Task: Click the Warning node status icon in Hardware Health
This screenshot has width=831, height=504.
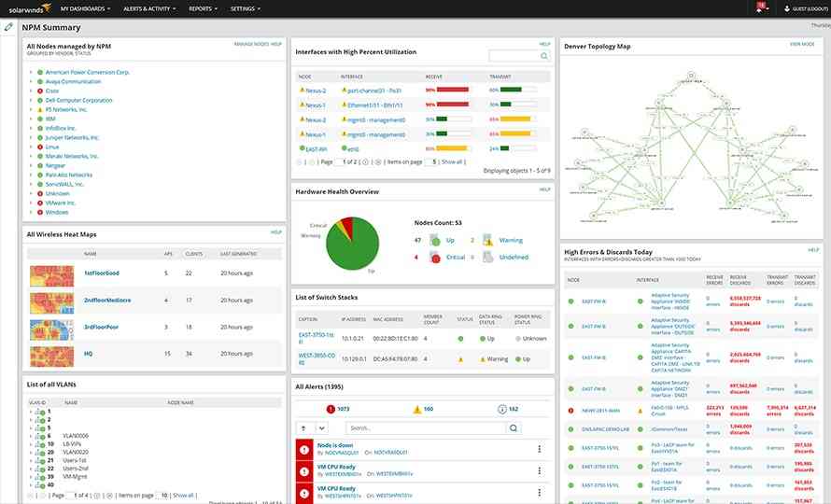Action: 487,240
